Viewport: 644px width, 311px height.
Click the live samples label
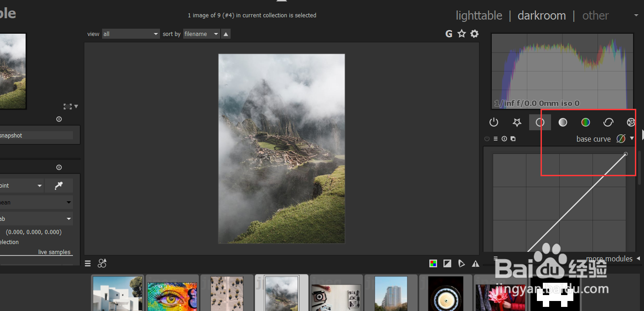pos(54,252)
